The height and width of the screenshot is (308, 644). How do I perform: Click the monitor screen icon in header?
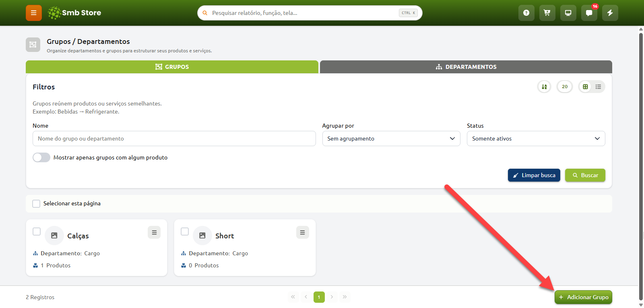click(x=568, y=13)
